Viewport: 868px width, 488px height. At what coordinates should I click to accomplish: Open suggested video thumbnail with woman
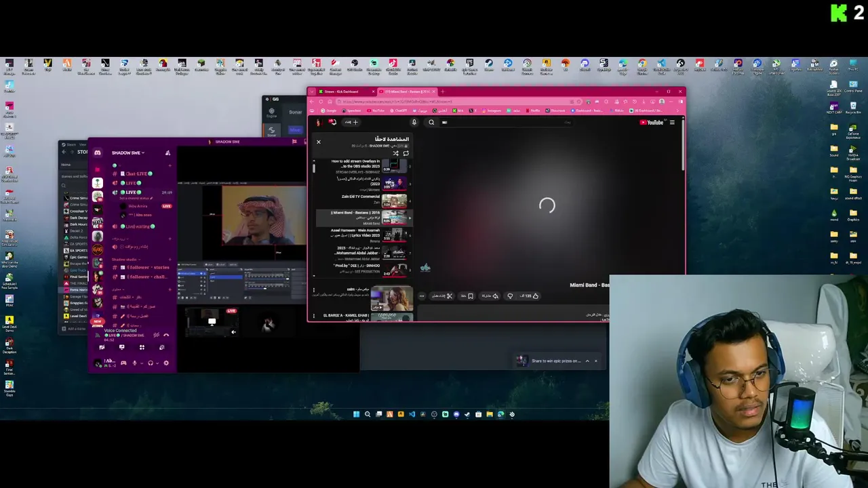(x=392, y=298)
